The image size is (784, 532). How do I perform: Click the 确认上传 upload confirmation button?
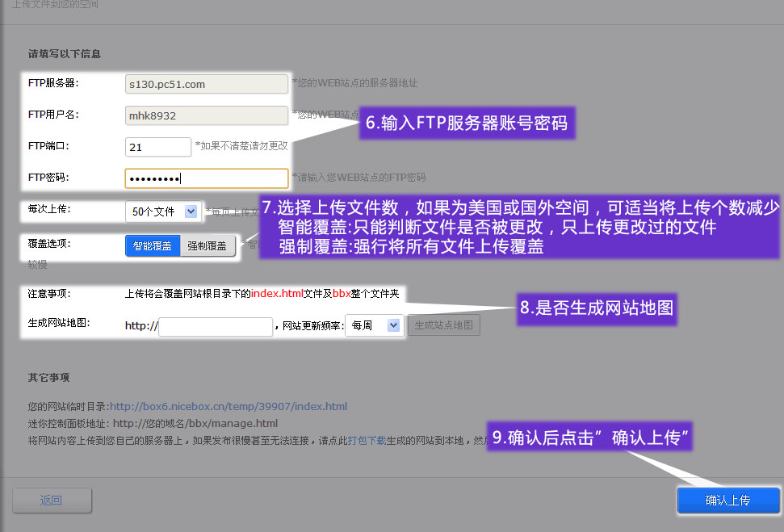(727, 501)
